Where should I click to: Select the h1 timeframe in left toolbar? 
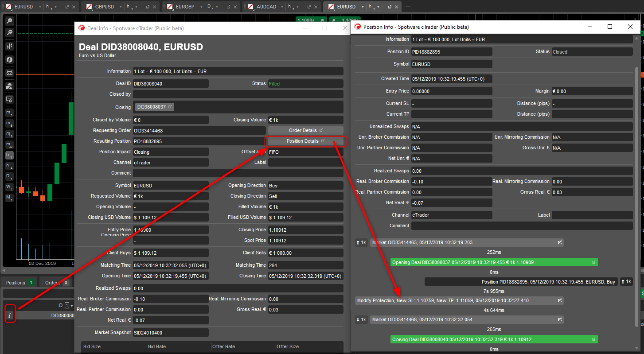click(9, 155)
